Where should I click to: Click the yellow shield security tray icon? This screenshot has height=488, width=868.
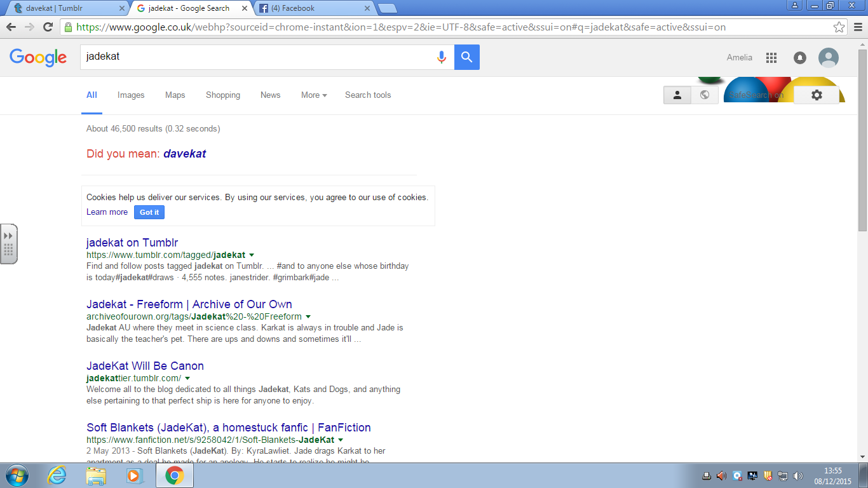(768, 476)
